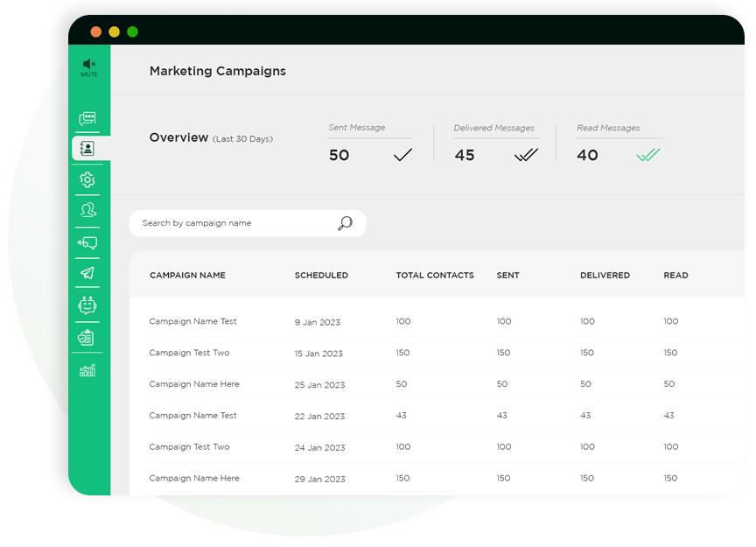The image size is (756, 547).
Task: Click Total Contacts value in 9 Jan 2023 row
Action: point(403,321)
